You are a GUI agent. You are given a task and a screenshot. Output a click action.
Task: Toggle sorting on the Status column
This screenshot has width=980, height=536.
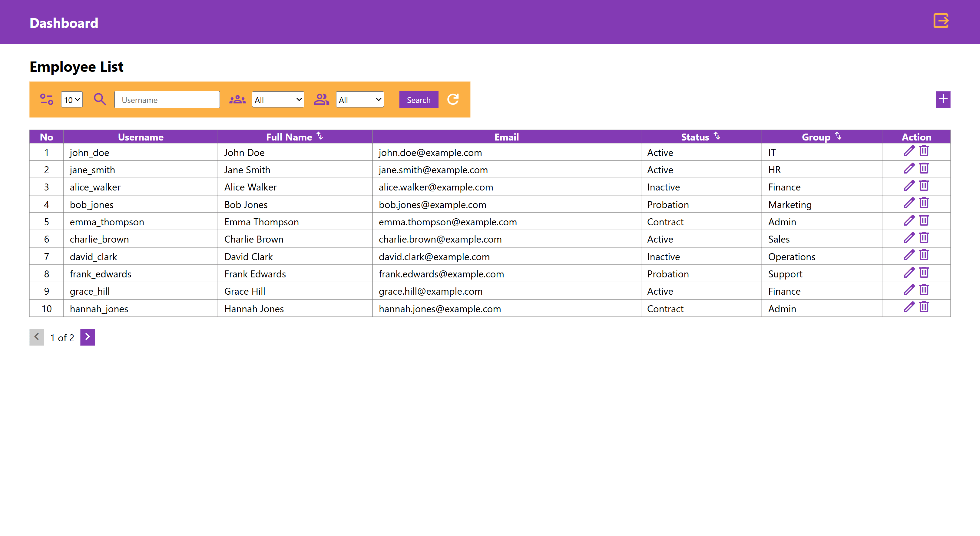[x=717, y=136]
